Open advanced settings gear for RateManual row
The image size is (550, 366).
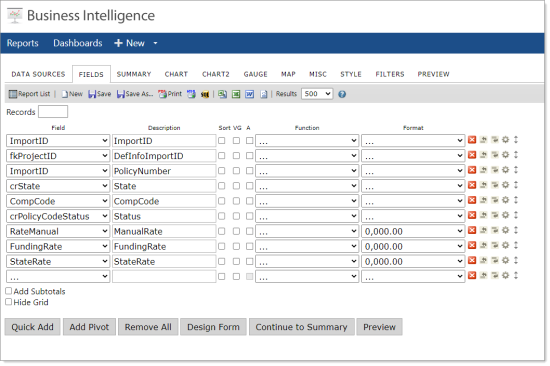click(505, 231)
